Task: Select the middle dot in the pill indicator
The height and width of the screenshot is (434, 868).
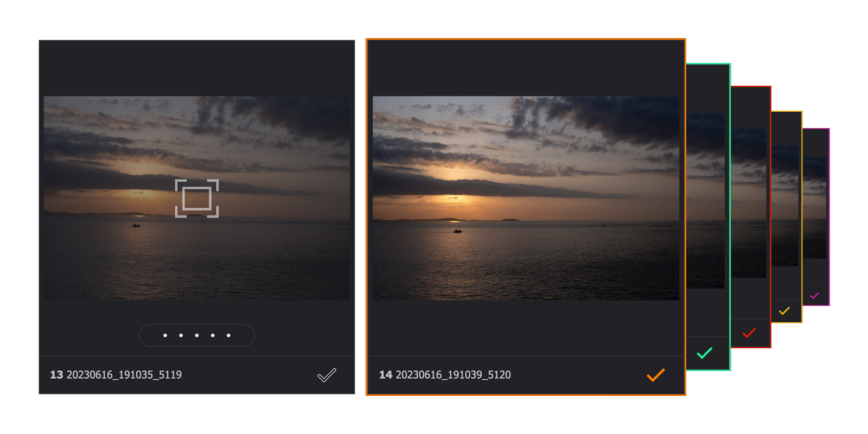Action: pos(197,335)
